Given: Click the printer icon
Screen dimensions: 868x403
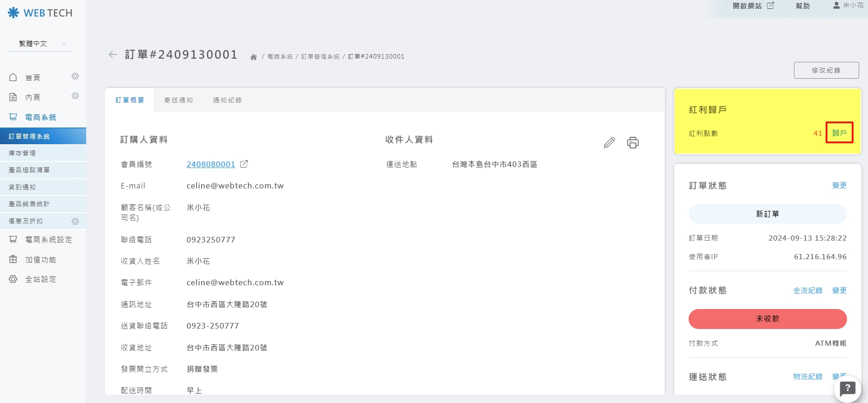Looking at the screenshot, I should pos(633,142).
